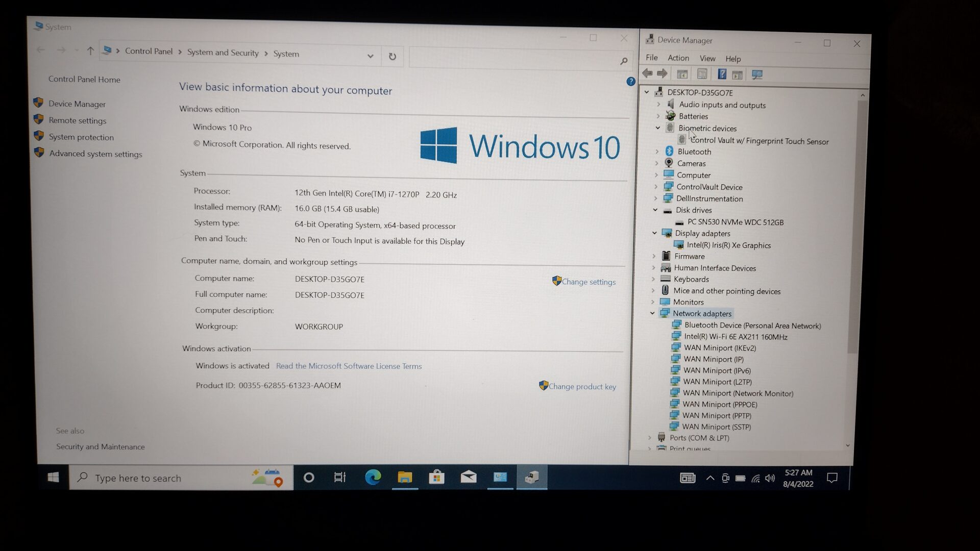
Task: Collapse Display adapters node
Action: 654,233
